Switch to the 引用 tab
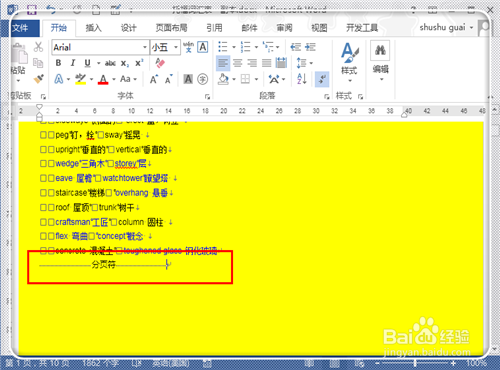 click(214, 28)
